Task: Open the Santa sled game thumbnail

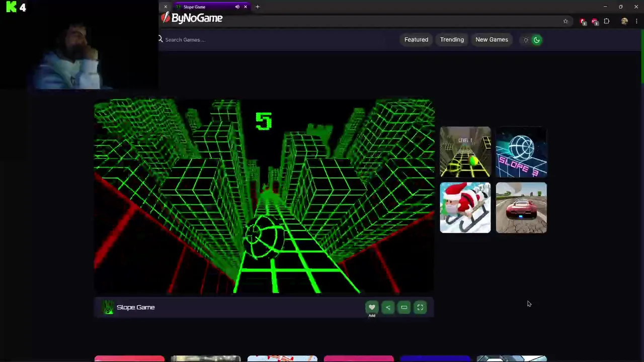Action: point(465,208)
